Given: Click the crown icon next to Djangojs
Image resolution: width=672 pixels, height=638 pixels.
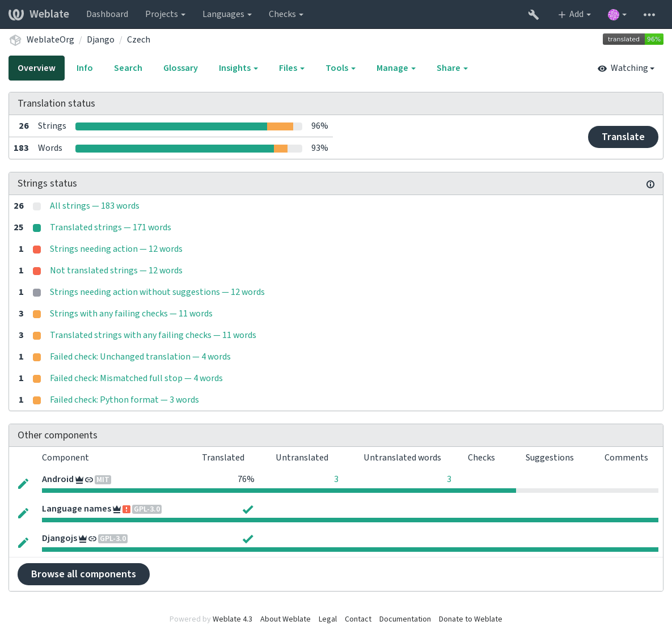Looking at the screenshot, I should point(83,539).
